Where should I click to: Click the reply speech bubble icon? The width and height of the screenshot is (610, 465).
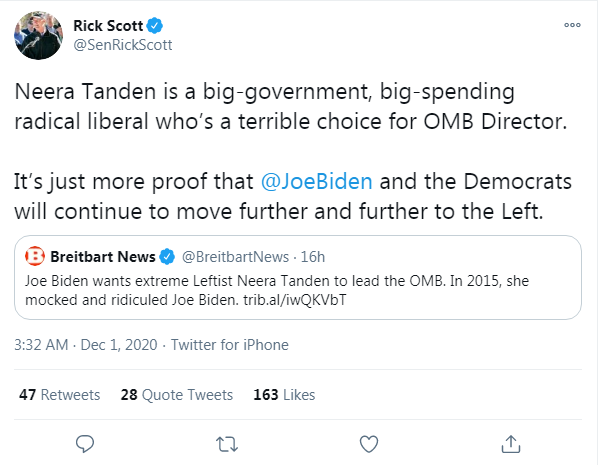coord(85,442)
